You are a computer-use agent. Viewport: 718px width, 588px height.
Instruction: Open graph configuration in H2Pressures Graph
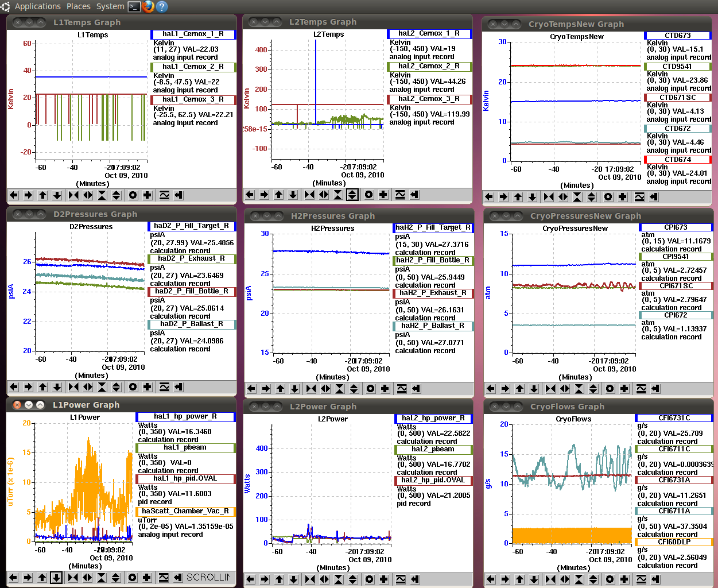coord(402,389)
